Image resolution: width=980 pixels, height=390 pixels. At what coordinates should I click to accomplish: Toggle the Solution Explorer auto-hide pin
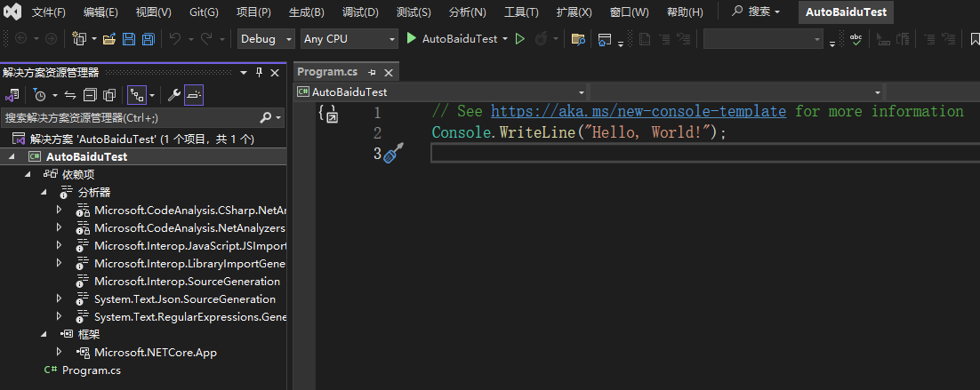pos(260,72)
